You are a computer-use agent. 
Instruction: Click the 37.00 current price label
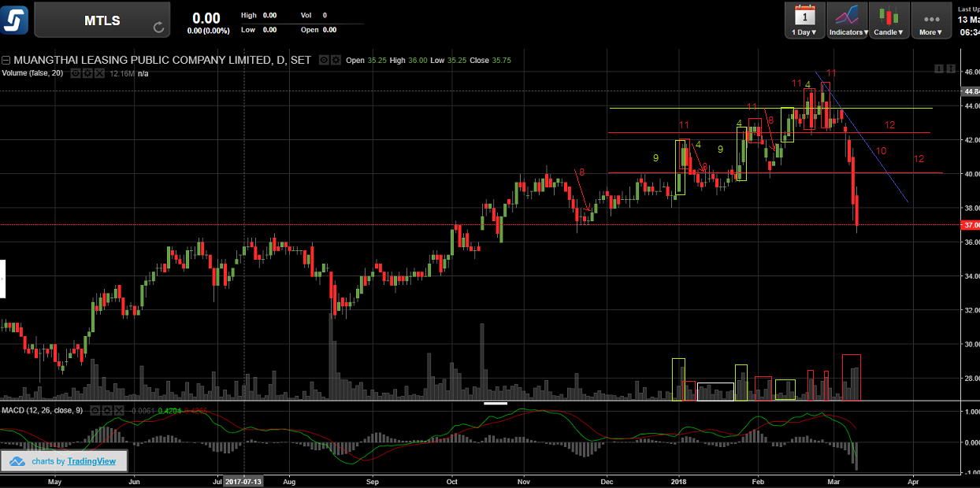(x=971, y=224)
